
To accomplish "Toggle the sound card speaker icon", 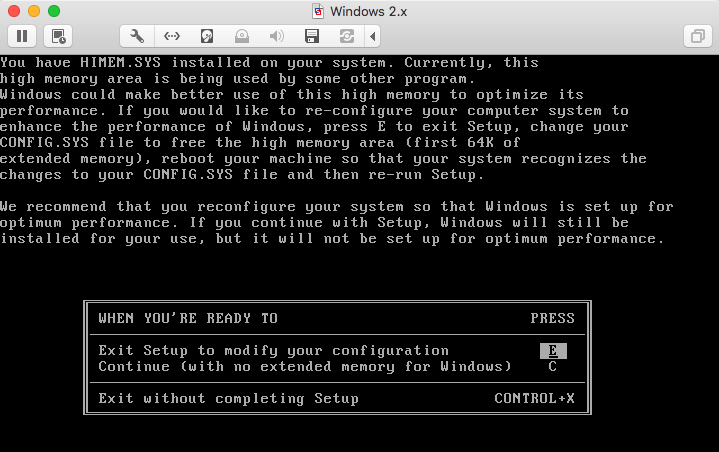I will click(x=277, y=36).
